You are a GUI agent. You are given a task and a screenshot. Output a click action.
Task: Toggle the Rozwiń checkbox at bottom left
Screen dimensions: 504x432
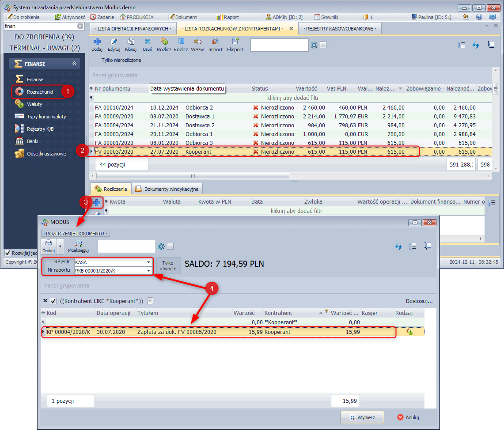8,253
